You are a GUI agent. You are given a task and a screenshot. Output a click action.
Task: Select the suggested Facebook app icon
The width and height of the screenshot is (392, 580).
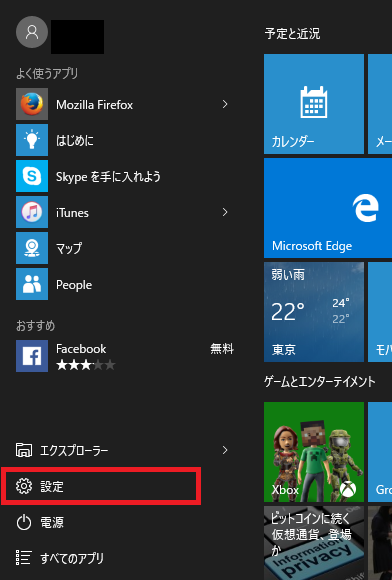(32, 356)
